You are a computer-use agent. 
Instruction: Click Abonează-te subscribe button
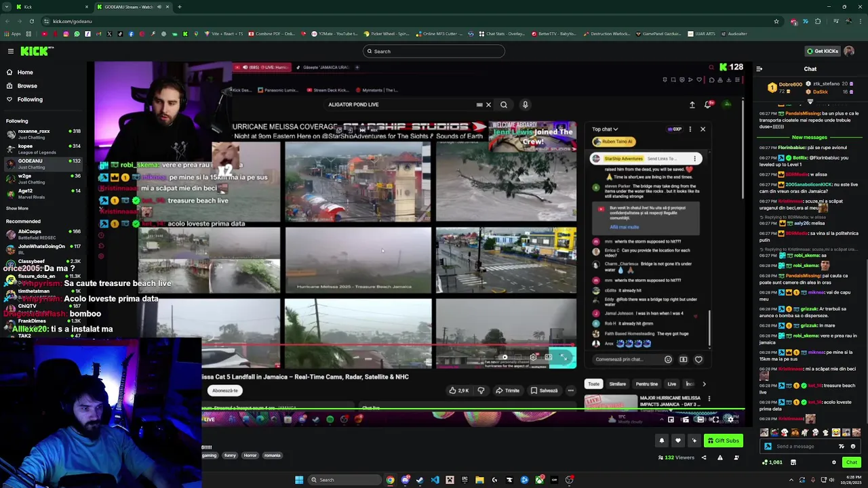tap(225, 390)
